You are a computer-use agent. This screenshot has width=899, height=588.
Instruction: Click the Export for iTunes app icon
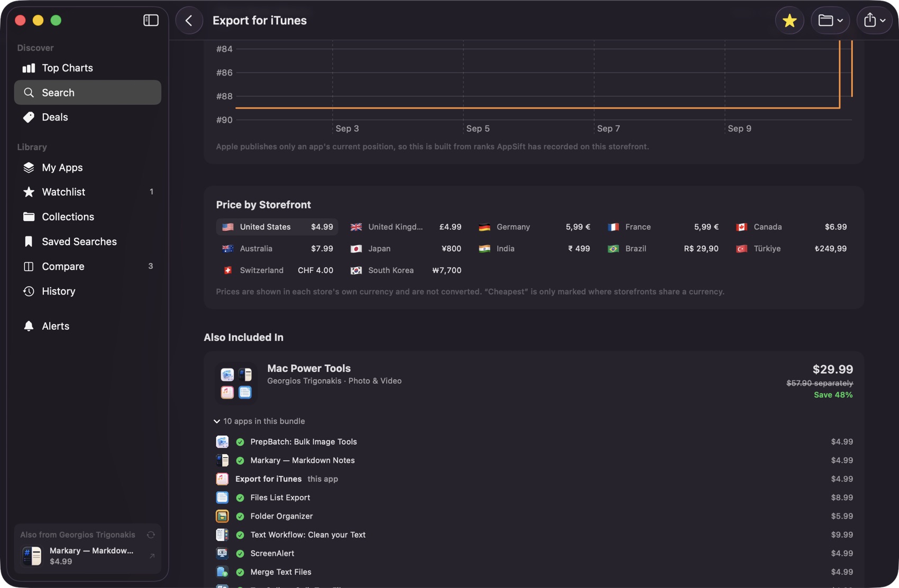[x=222, y=479]
